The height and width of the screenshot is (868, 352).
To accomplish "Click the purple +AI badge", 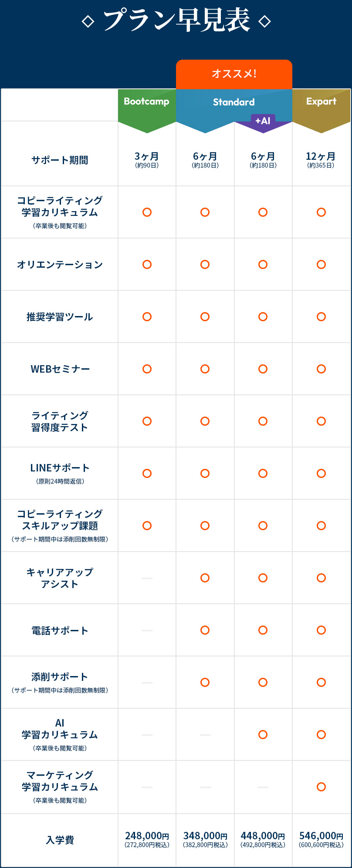I will pos(263,121).
